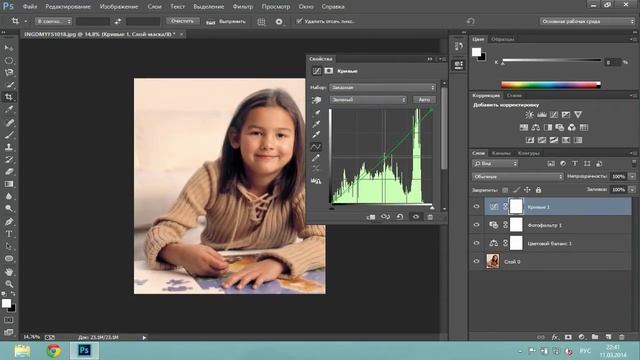Select the Gradient tool
The height and width of the screenshot is (360, 640).
pos(9,184)
